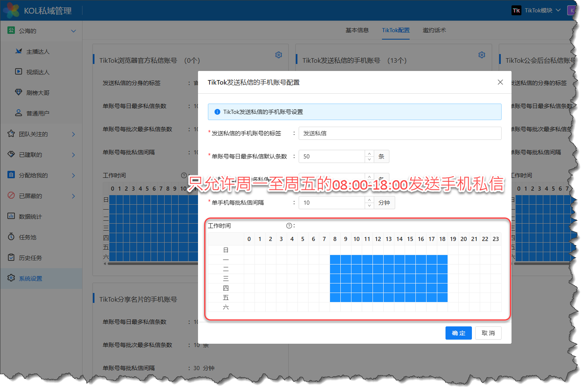Image resolution: width=587 pixels, height=392 pixels.
Task: Click the 日 weekday row label in dialog
Action: click(x=226, y=250)
